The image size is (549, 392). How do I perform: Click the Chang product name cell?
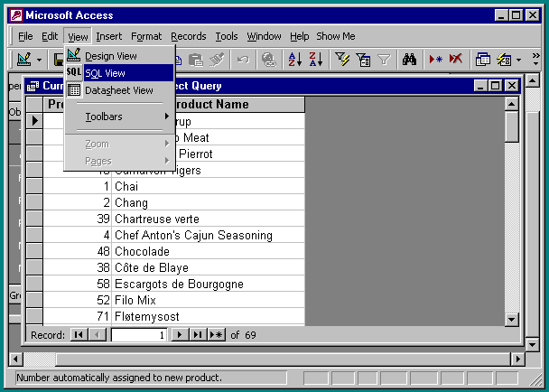point(208,202)
